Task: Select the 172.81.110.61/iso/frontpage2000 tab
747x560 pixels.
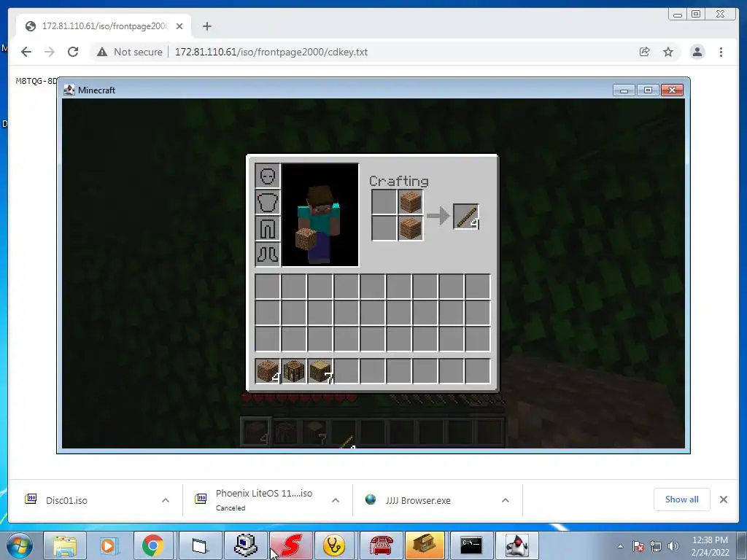Action: point(104,26)
